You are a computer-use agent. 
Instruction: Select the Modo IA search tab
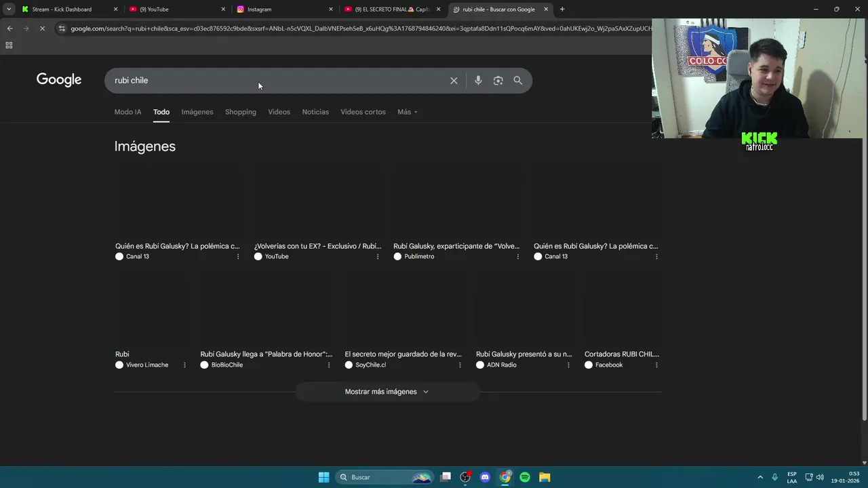(x=127, y=112)
